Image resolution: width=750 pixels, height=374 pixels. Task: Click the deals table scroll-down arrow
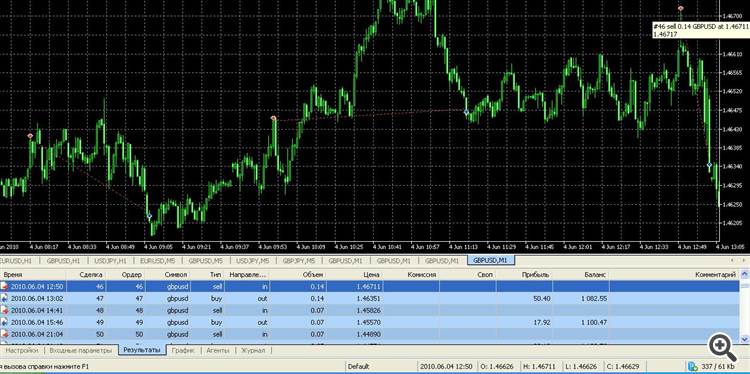pos(744,338)
